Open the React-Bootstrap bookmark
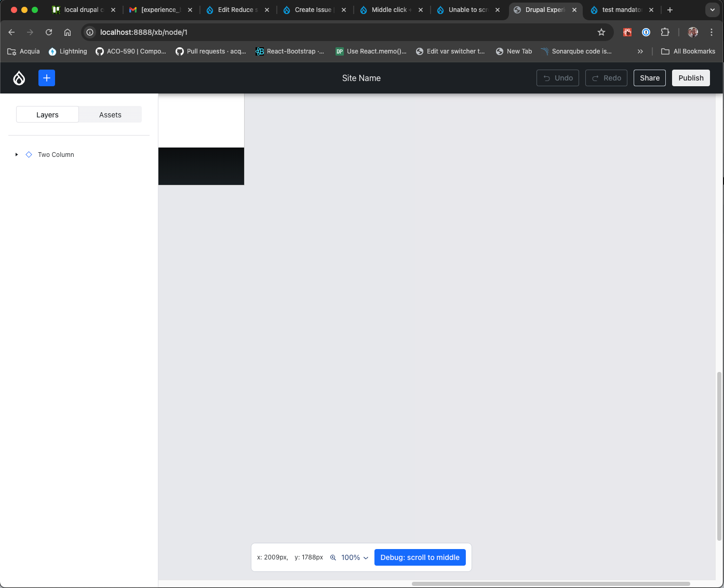This screenshot has height=588, width=724. 290,51
